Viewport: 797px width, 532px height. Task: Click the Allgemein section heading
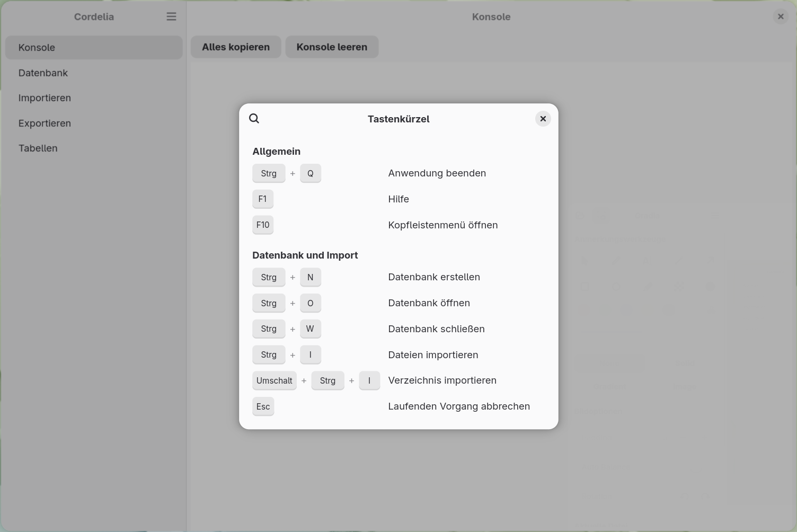coord(277,152)
